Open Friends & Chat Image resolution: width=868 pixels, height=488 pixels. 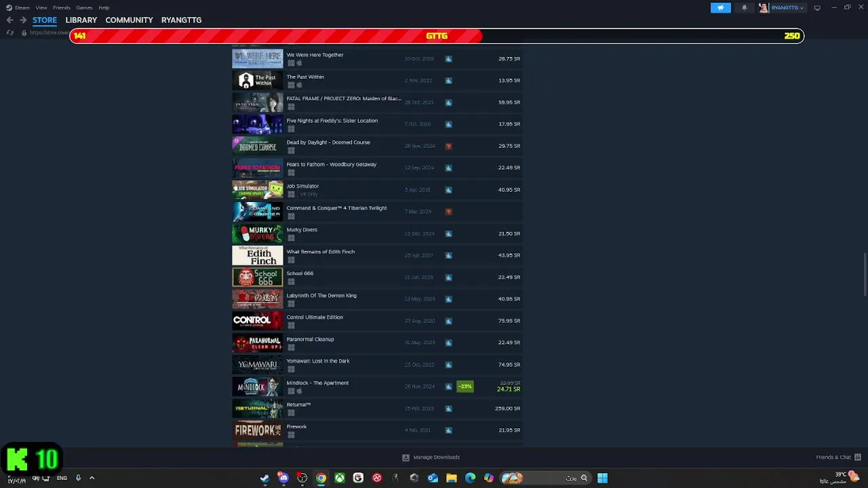(x=833, y=457)
